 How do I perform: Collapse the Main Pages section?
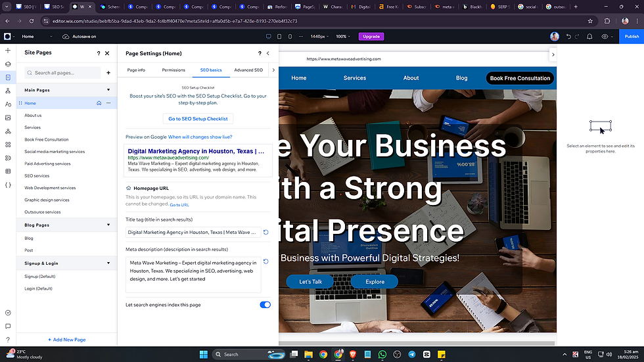tap(108, 90)
